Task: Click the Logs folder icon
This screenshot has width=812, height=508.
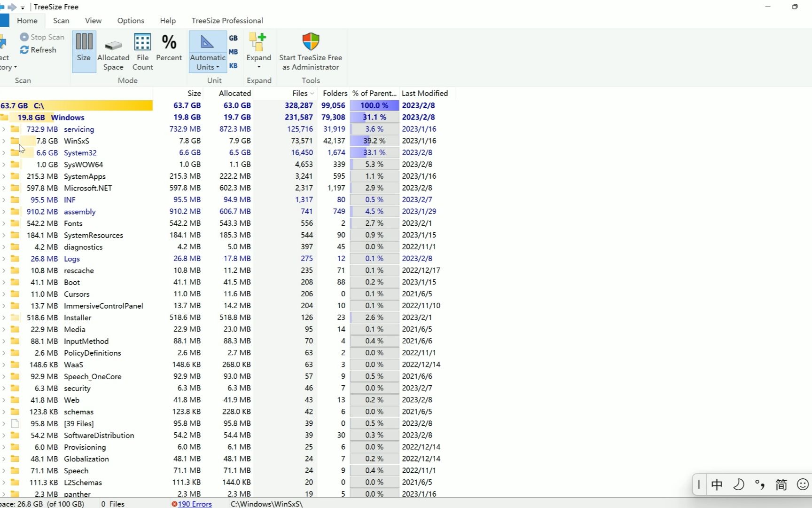Action: [15, 258]
